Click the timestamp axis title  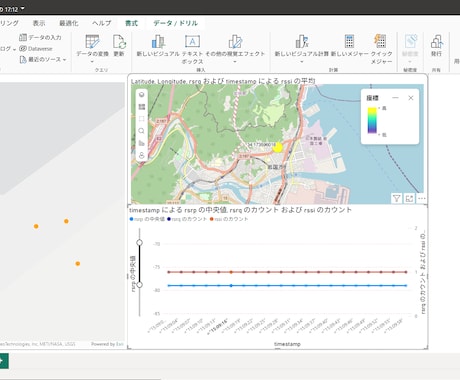click(287, 344)
